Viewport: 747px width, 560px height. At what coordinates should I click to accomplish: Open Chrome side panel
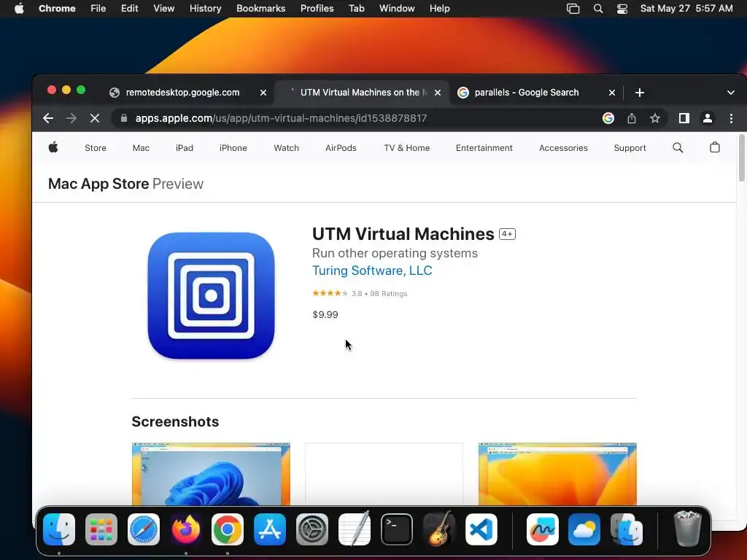pos(684,118)
